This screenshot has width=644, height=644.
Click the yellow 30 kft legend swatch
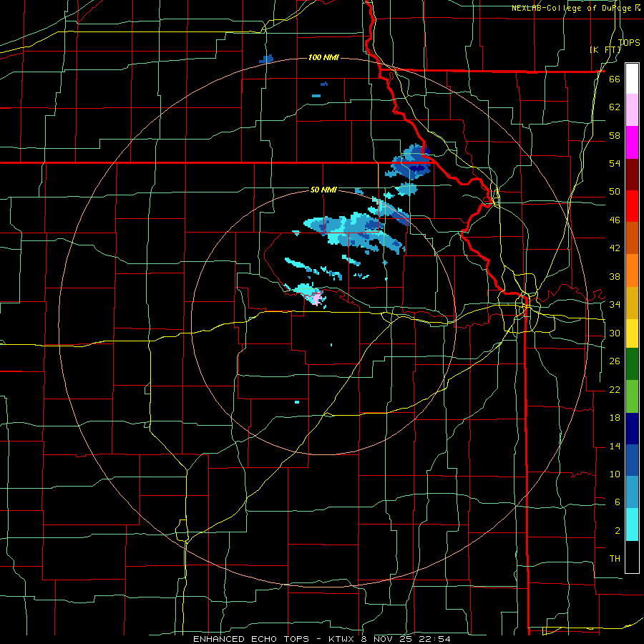[632, 333]
